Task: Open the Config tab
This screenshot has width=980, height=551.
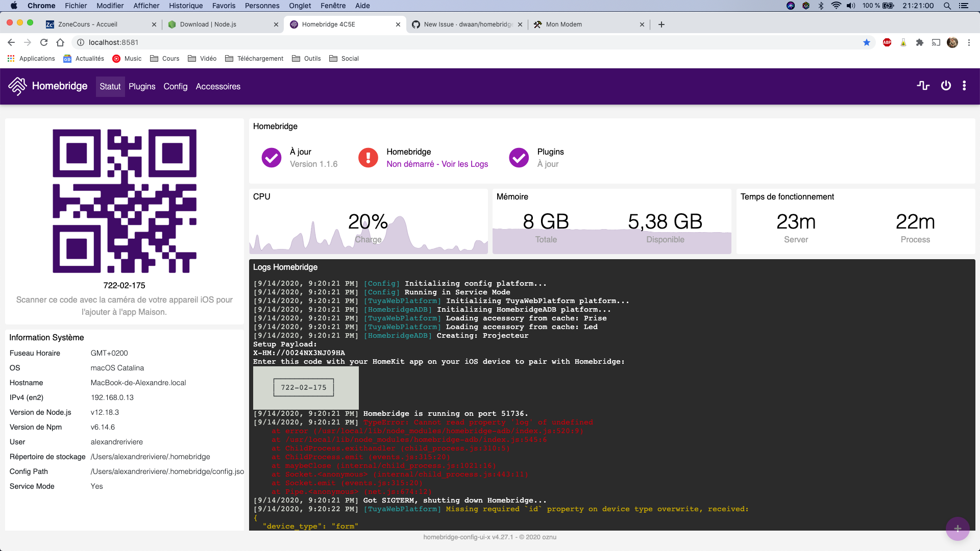Action: pyautogui.click(x=176, y=87)
